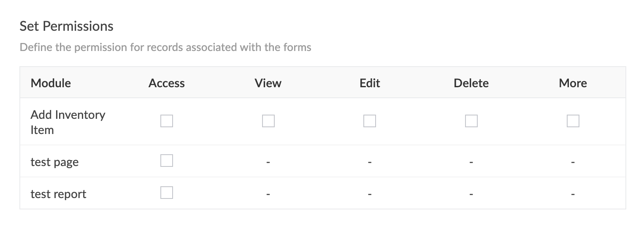Select the Add Inventory Item module name
This screenshot has height=252, width=644.
(68, 122)
